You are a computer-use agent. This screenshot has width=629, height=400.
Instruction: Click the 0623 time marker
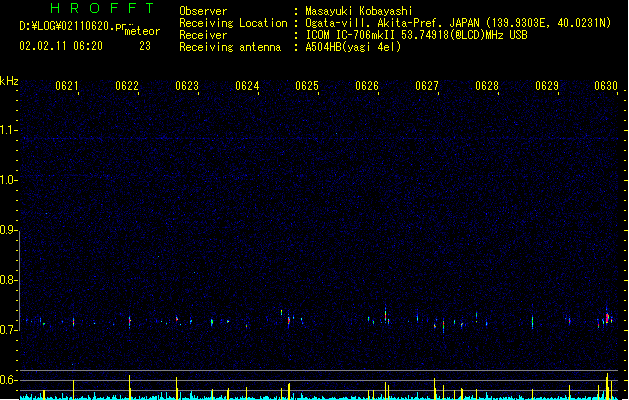tap(187, 86)
